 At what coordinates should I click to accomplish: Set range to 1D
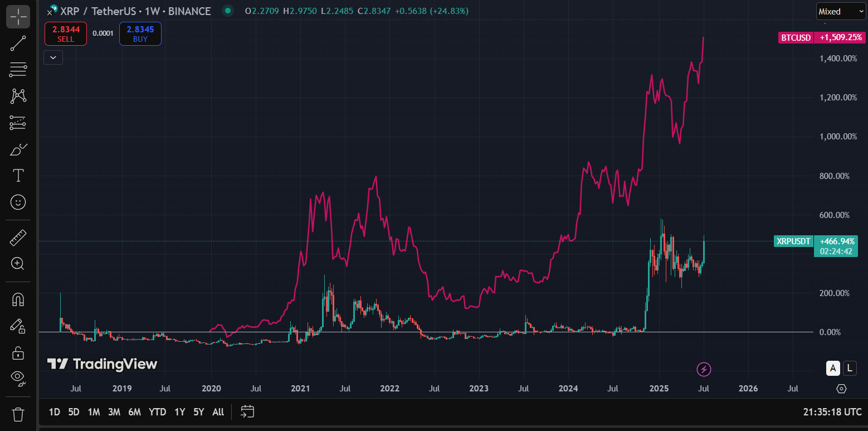pyautogui.click(x=55, y=412)
